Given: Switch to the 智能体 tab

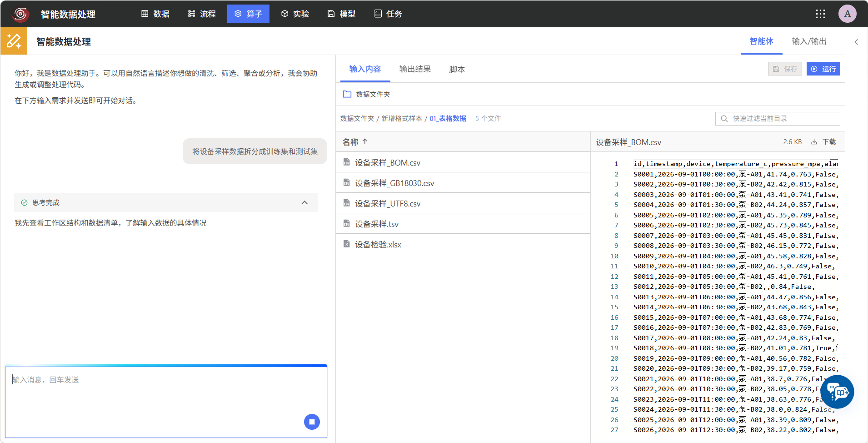Looking at the screenshot, I should coord(762,41).
